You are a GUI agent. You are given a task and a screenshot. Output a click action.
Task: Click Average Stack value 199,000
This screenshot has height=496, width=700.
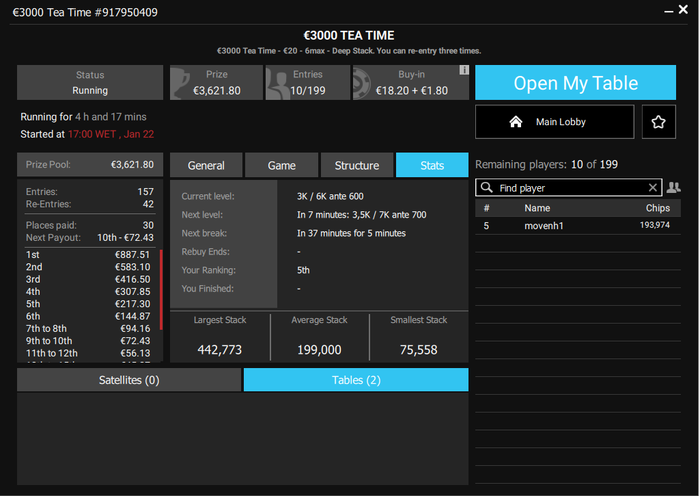point(319,350)
